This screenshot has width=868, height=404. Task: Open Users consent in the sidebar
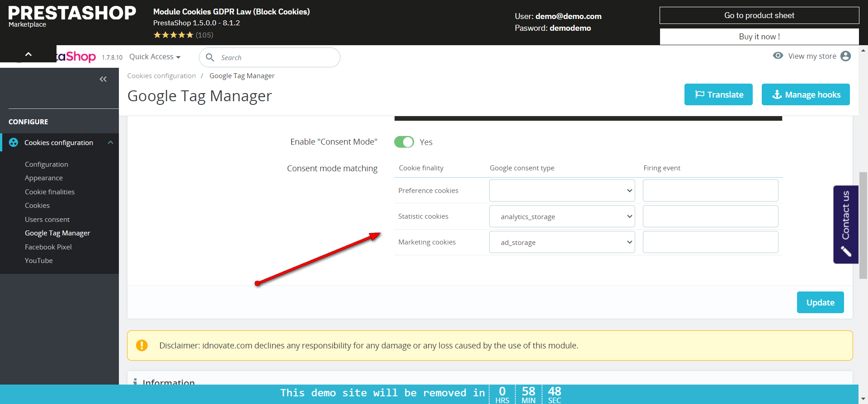pyautogui.click(x=47, y=219)
